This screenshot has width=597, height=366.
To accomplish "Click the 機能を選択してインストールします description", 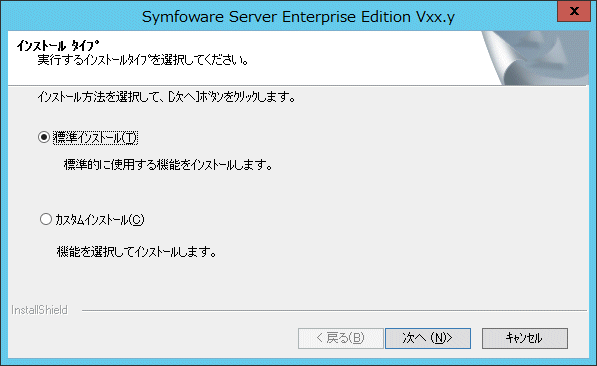I will (x=137, y=252).
